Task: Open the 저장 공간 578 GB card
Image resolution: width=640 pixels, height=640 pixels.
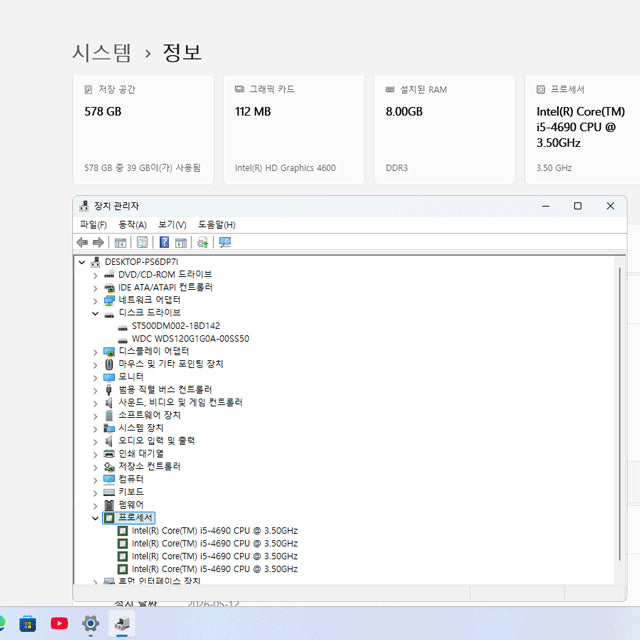Action: [x=143, y=129]
